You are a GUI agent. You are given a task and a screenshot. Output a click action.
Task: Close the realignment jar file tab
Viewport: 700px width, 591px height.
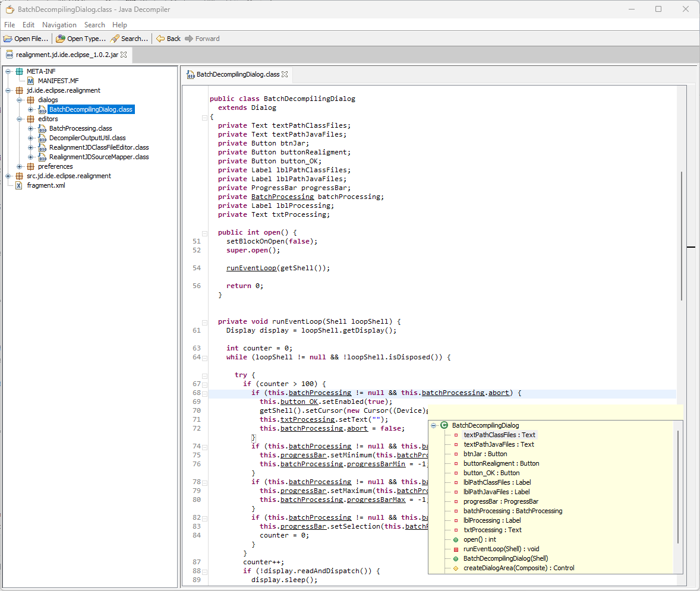[x=124, y=55]
